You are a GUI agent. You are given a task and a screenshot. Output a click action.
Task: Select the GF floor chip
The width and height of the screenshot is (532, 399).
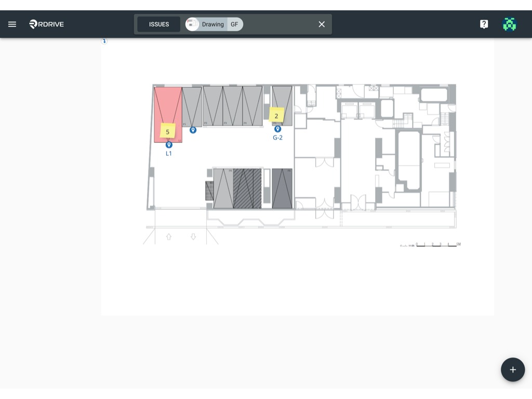(235, 24)
